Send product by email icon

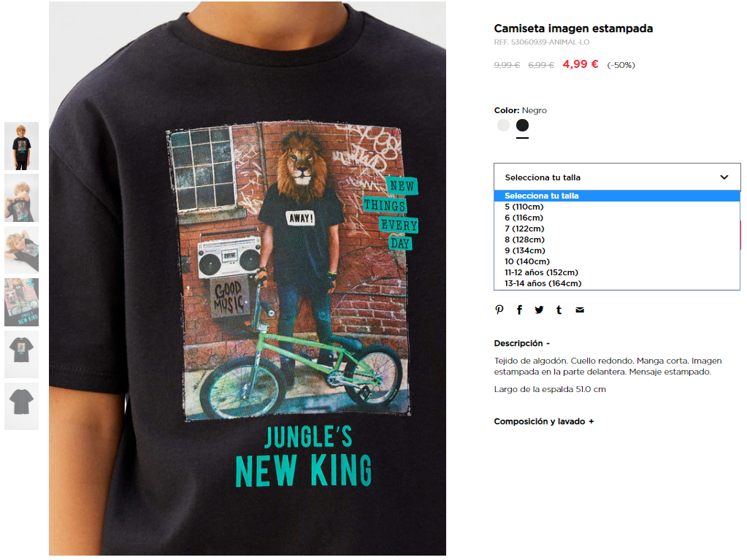coord(580,310)
